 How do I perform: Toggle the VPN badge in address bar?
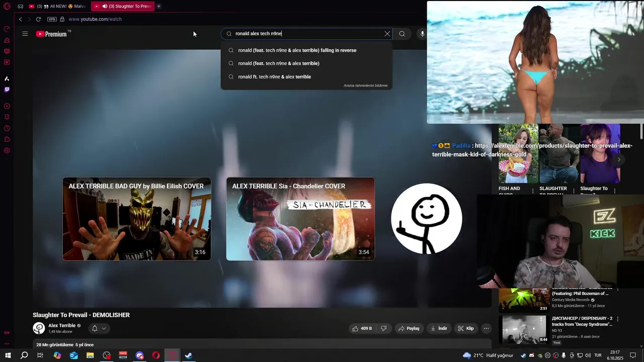click(52, 19)
